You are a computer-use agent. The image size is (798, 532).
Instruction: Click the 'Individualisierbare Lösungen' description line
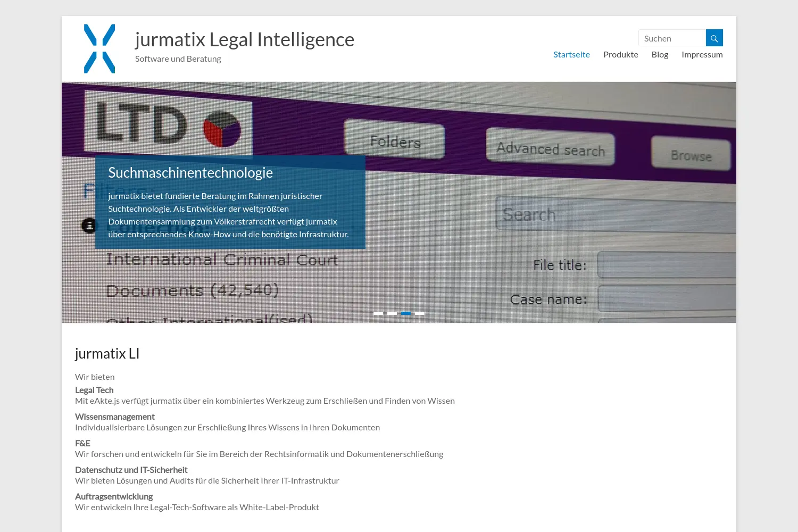coord(227,427)
